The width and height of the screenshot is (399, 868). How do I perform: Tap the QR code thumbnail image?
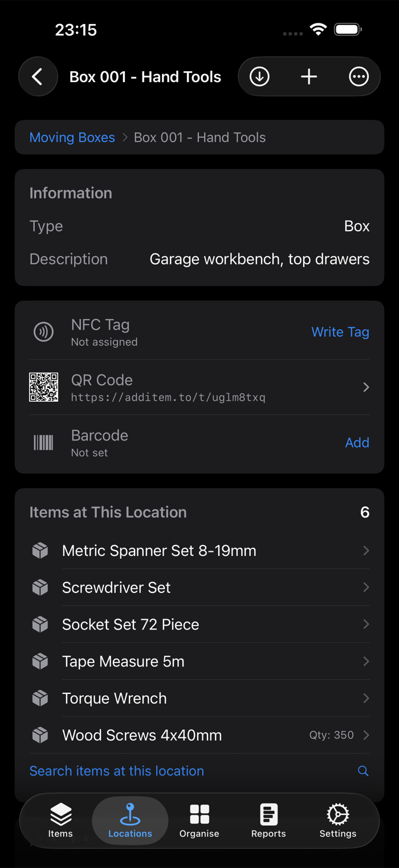(44, 387)
